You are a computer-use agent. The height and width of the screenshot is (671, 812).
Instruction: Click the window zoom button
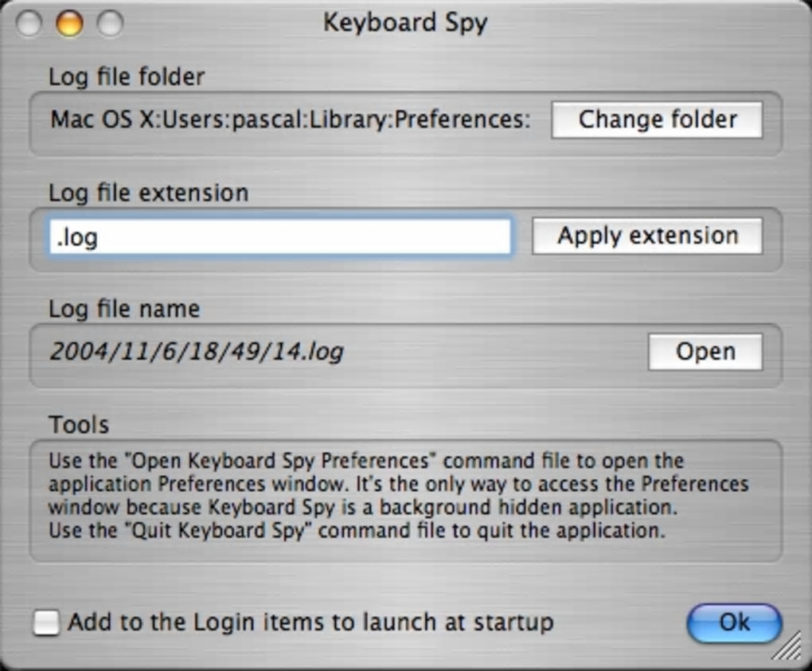(110, 23)
